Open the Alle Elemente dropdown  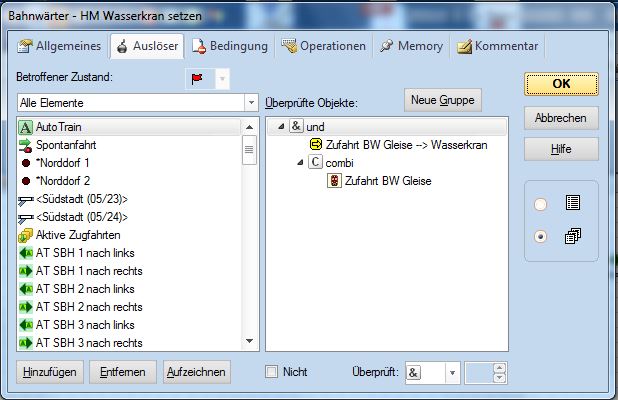(251, 103)
